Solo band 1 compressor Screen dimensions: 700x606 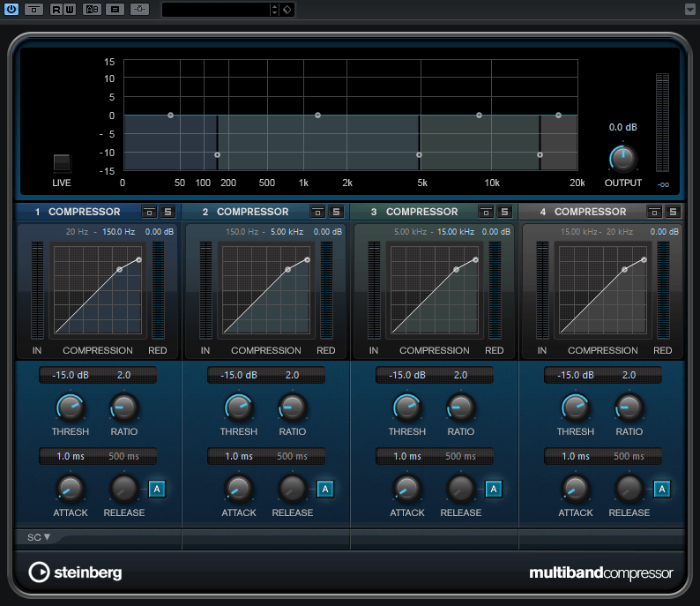pos(168,212)
